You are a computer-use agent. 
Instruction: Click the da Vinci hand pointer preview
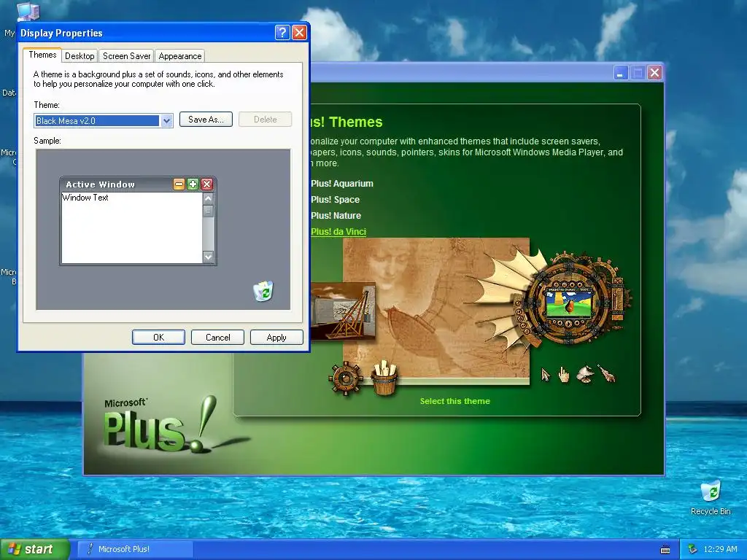[564, 376]
